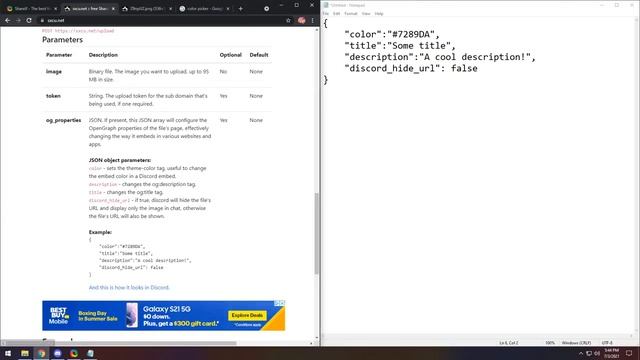
Task: Click the taskbar clock and date
Action: [611, 353]
